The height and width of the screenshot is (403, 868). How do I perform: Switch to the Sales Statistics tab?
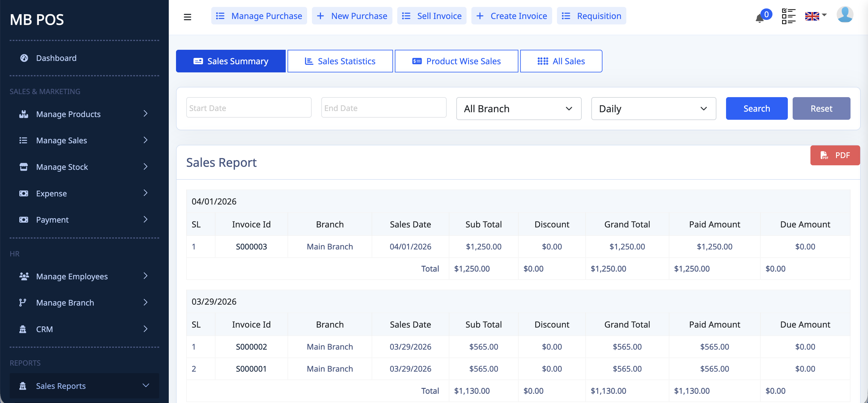point(340,61)
